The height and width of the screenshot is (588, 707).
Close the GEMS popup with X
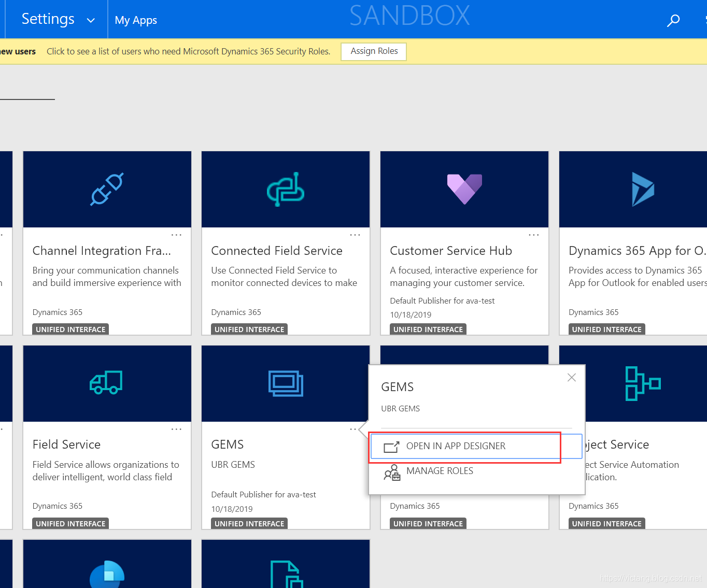[572, 378]
